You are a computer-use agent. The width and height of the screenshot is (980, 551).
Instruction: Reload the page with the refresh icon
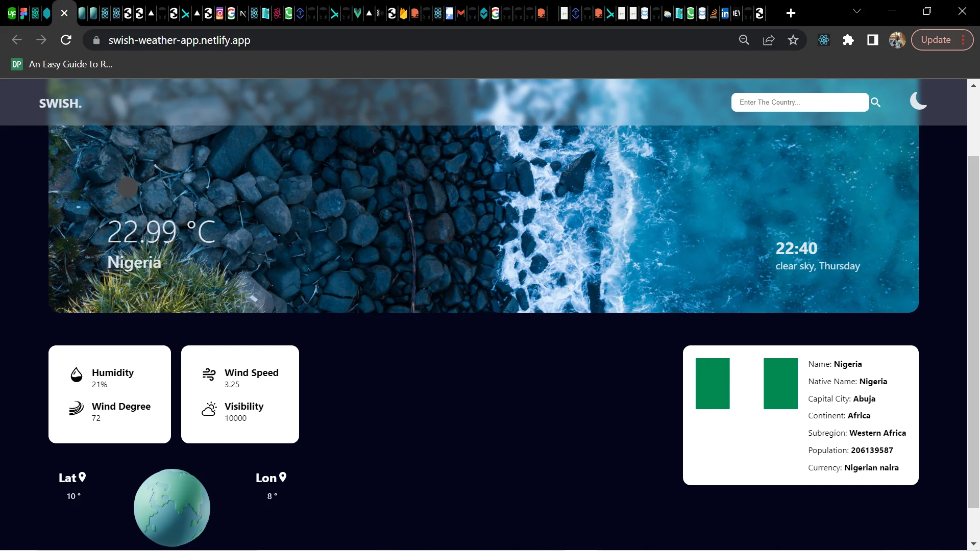tap(66, 40)
